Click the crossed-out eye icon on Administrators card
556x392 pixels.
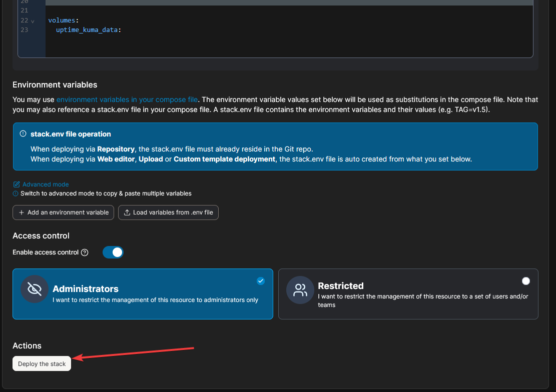35,289
